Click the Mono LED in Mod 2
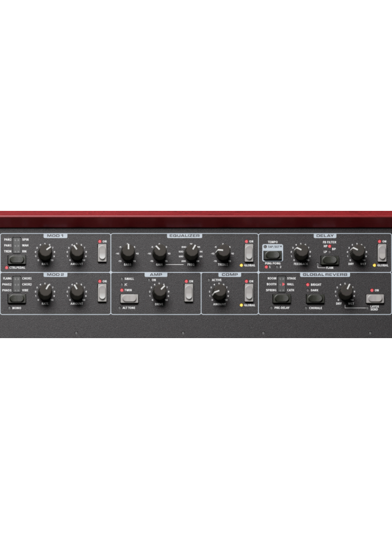Screen dimensions: 392x549 9,308
